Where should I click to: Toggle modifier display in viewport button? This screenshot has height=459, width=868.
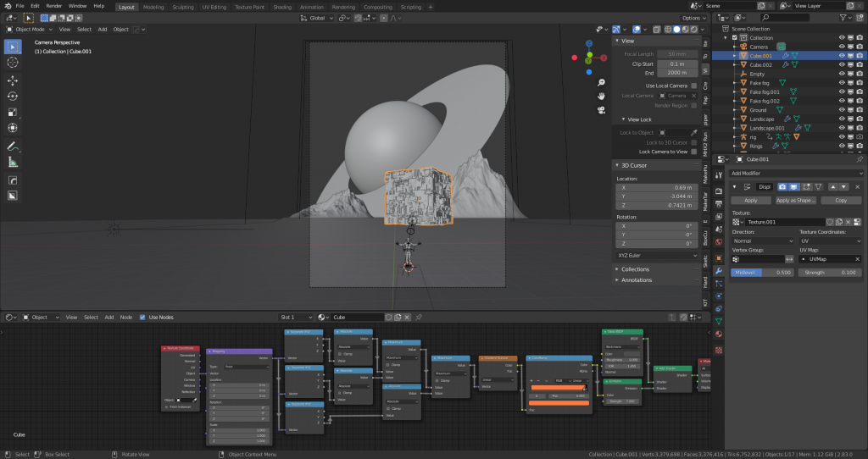[x=793, y=187]
